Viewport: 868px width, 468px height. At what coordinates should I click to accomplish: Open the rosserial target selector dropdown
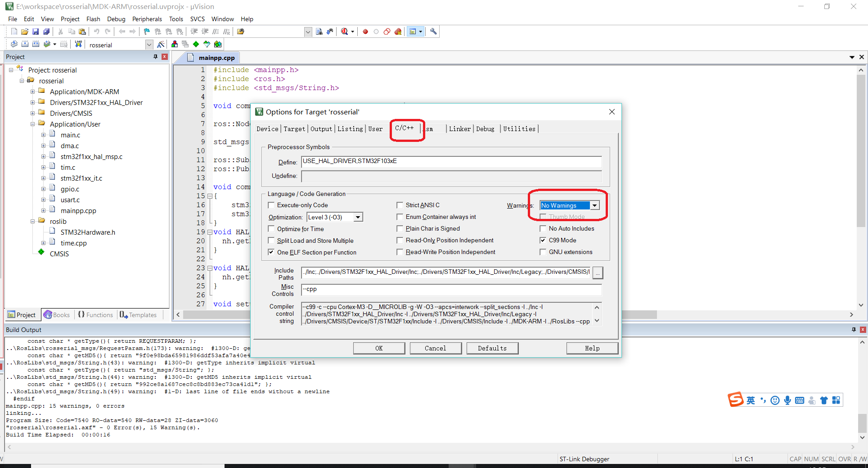(149, 45)
